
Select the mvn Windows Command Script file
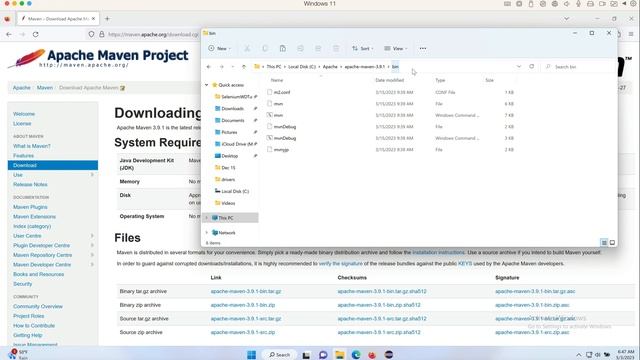coord(278,115)
